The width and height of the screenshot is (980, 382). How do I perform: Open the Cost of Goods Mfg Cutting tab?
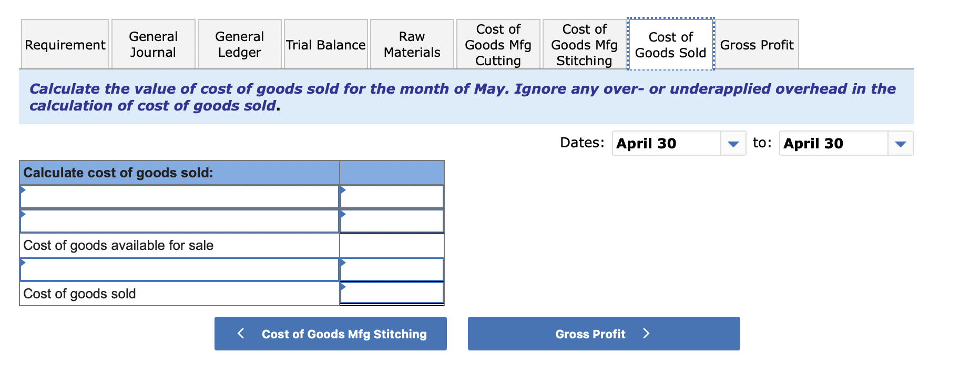click(x=498, y=45)
